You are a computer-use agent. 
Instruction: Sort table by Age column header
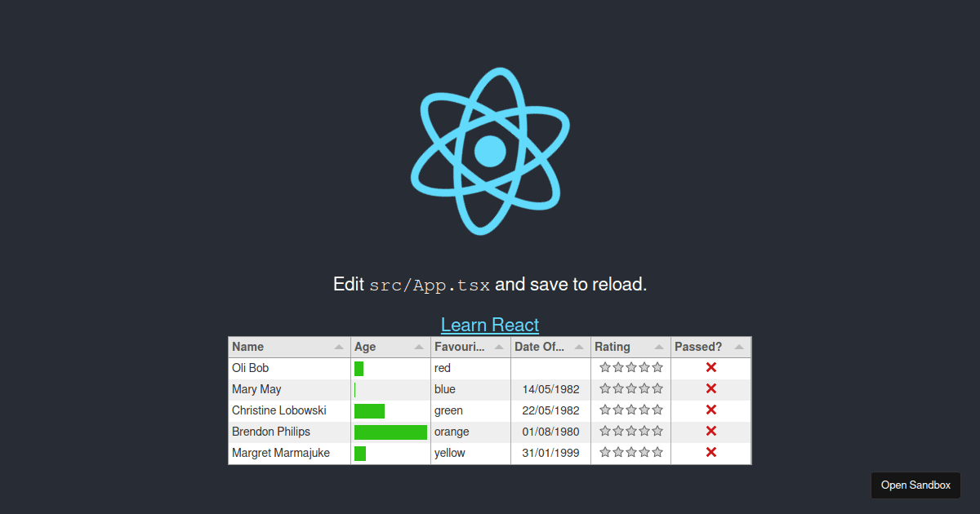(x=390, y=347)
